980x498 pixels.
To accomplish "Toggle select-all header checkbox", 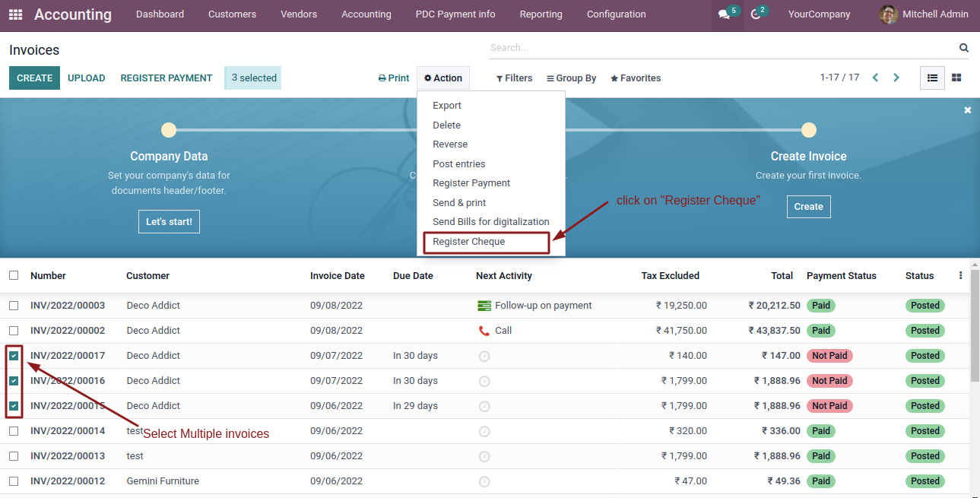I will click(14, 275).
